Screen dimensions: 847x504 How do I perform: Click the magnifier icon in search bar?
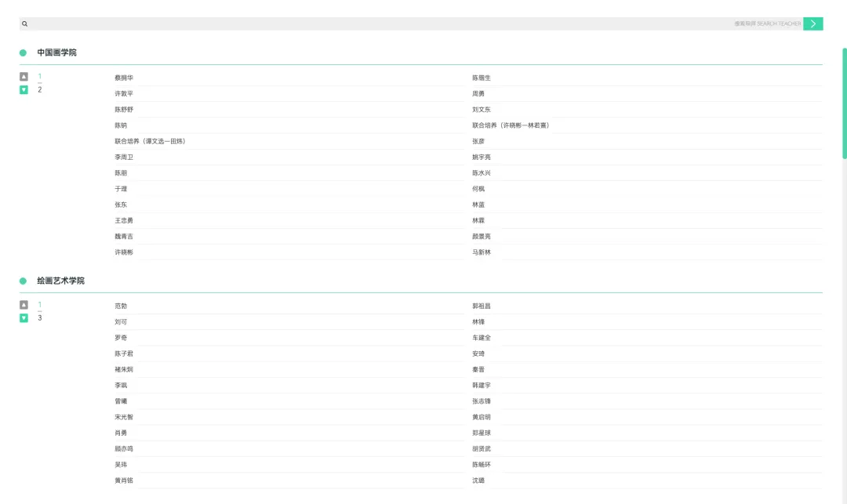[x=24, y=24]
